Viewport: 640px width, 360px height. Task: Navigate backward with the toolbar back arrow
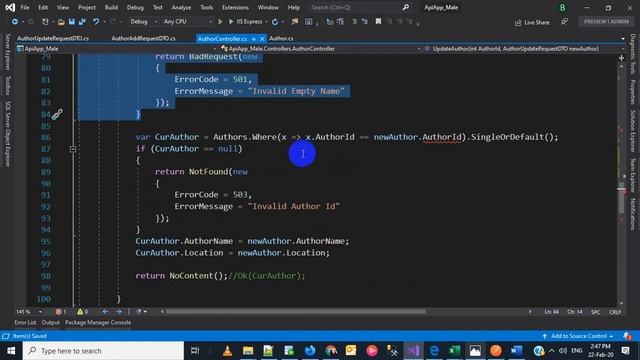click(x=15, y=22)
